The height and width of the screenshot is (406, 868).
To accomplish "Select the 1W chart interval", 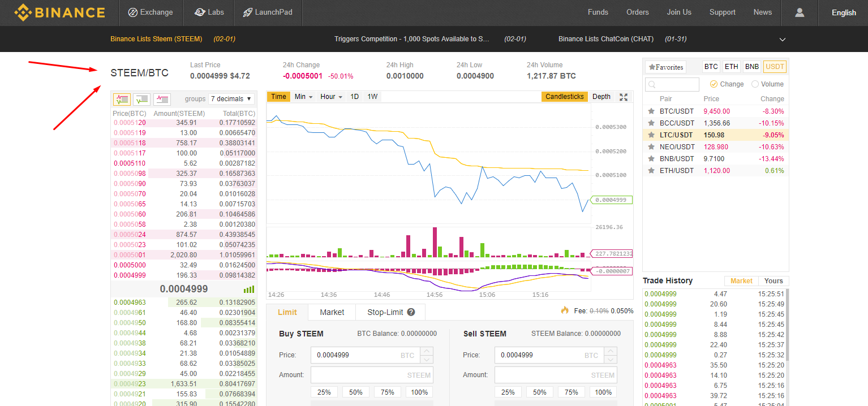I will click(x=372, y=97).
